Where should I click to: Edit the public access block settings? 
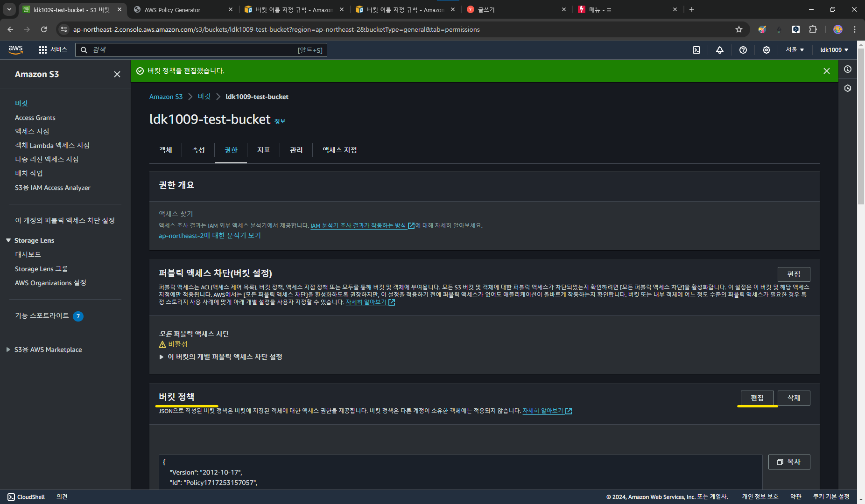(794, 274)
